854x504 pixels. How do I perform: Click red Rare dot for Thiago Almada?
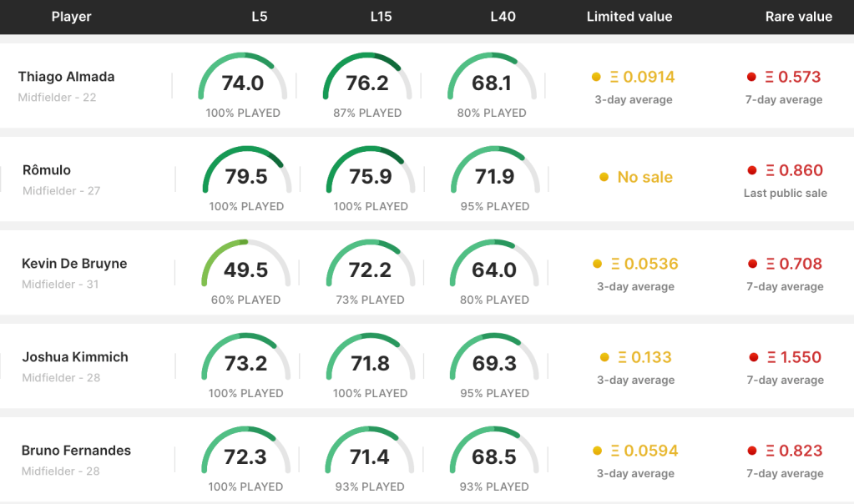coord(752,77)
